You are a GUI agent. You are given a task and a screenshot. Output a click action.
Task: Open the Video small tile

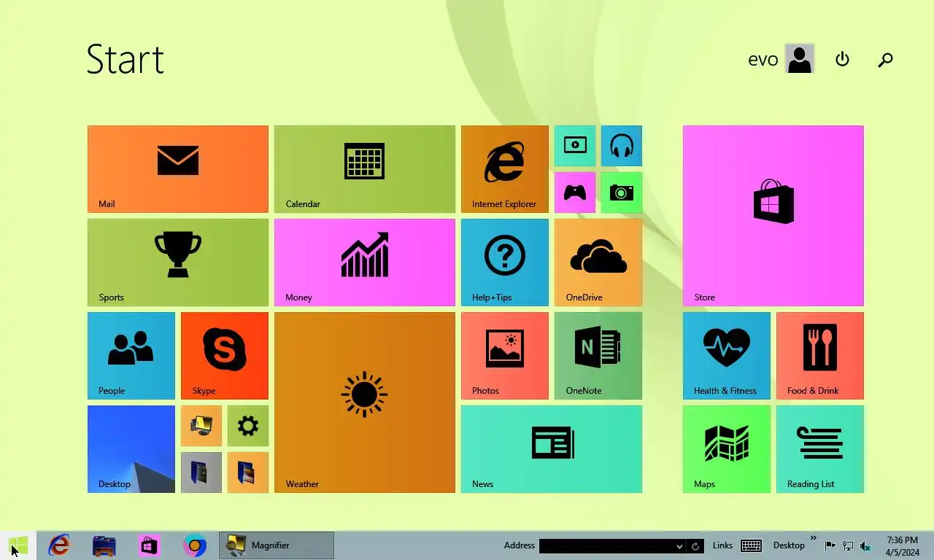pyautogui.click(x=575, y=146)
